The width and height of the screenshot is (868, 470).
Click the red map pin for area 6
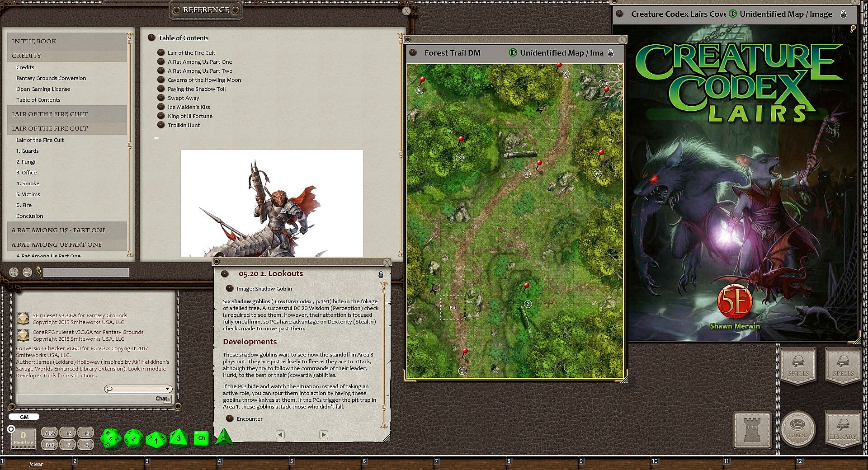coord(600,154)
